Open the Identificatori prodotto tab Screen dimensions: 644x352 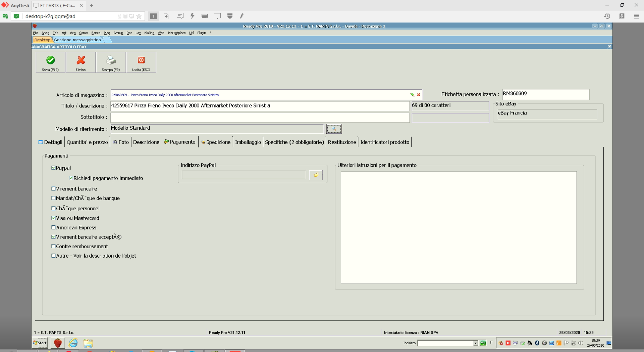click(x=385, y=142)
